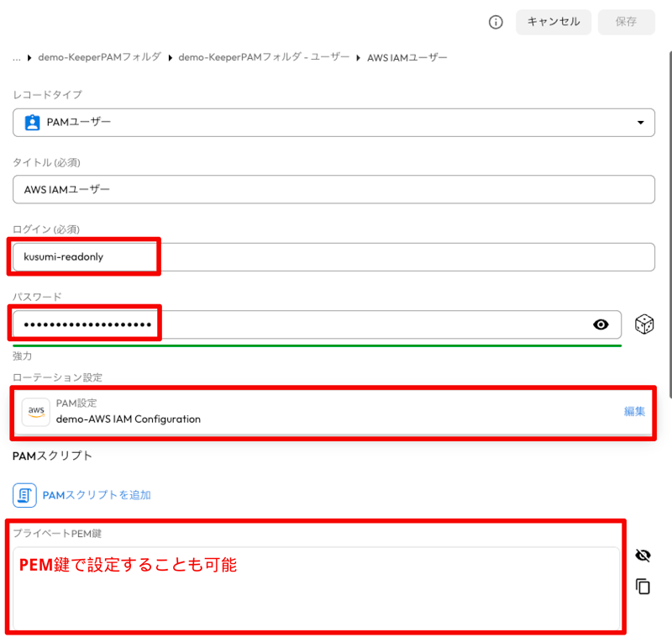Click the タイトル input field
Image resolution: width=672 pixels, height=643 pixels.
pyautogui.click(x=333, y=189)
